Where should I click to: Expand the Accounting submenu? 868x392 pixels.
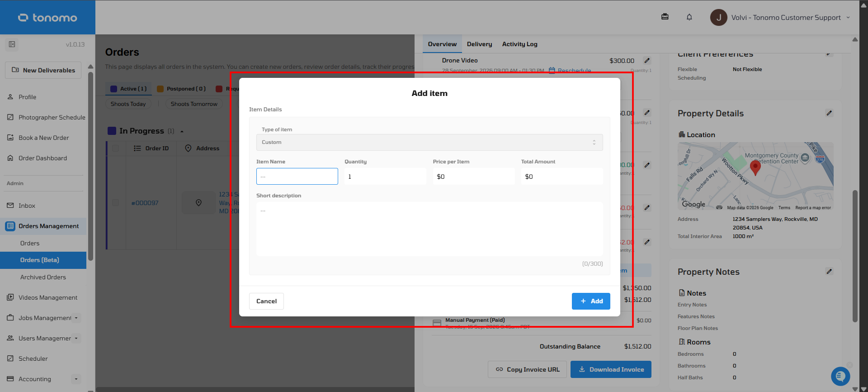(76, 379)
